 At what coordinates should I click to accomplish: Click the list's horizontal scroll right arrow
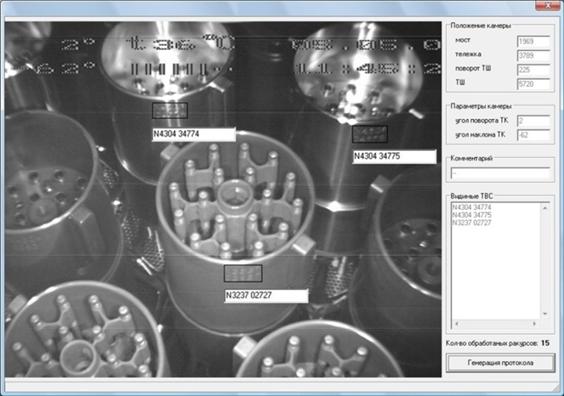tap(535, 323)
